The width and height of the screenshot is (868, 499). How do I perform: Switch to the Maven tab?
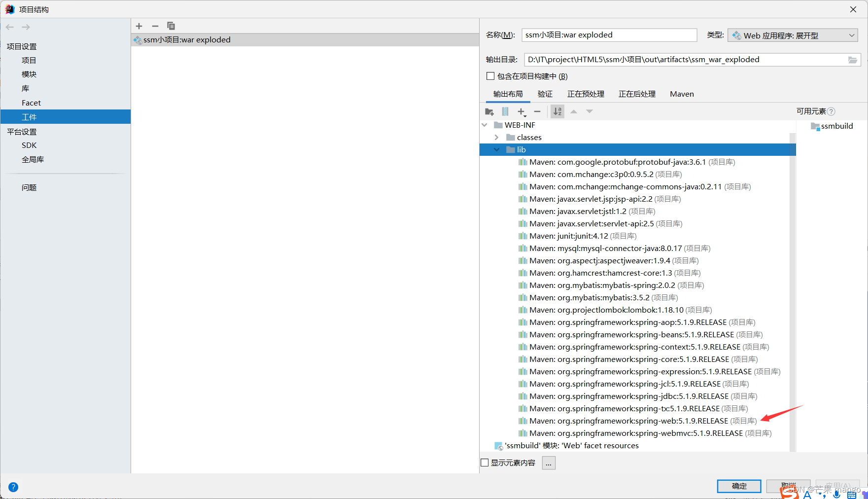click(682, 94)
